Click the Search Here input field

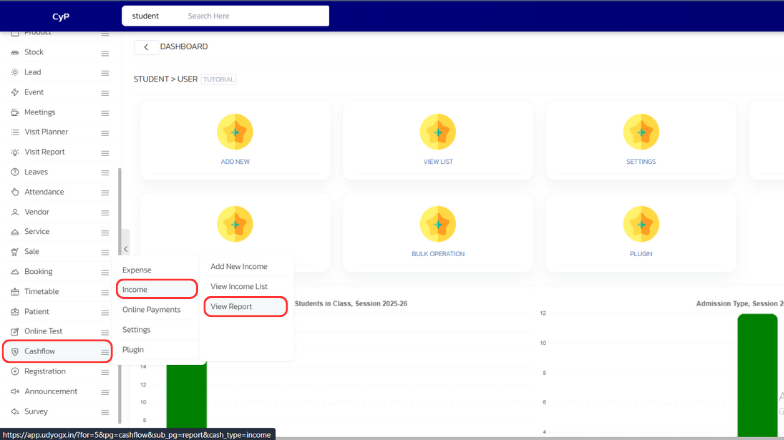[254, 16]
